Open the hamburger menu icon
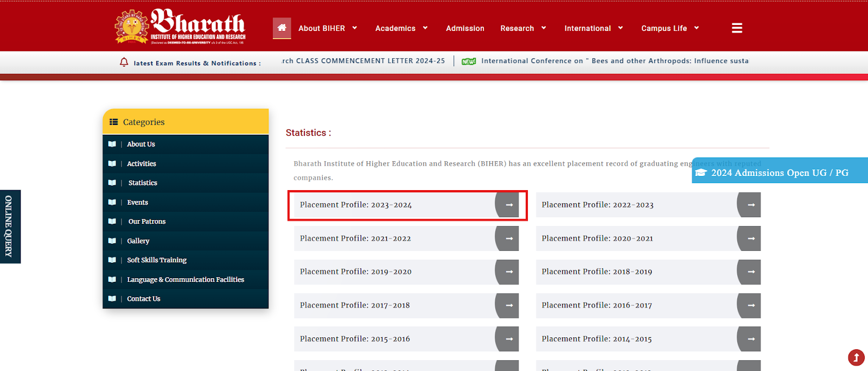Image resolution: width=868 pixels, height=371 pixels. tap(737, 28)
